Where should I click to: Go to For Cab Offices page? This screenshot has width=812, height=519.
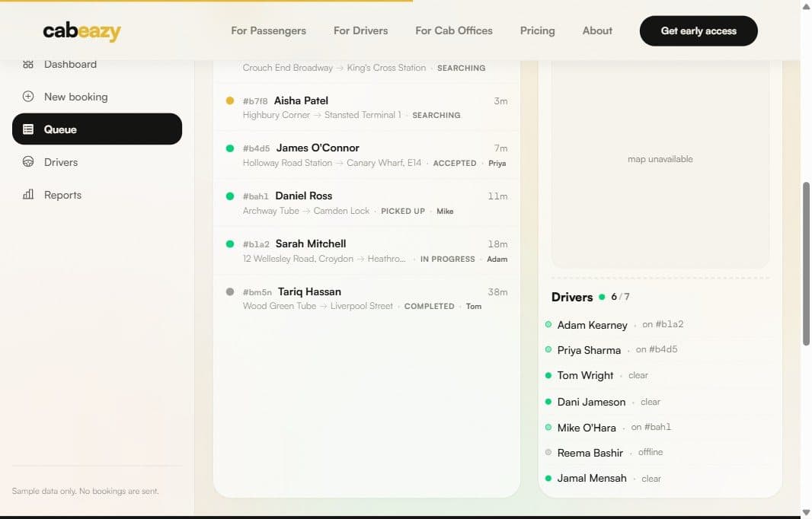[454, 31]
